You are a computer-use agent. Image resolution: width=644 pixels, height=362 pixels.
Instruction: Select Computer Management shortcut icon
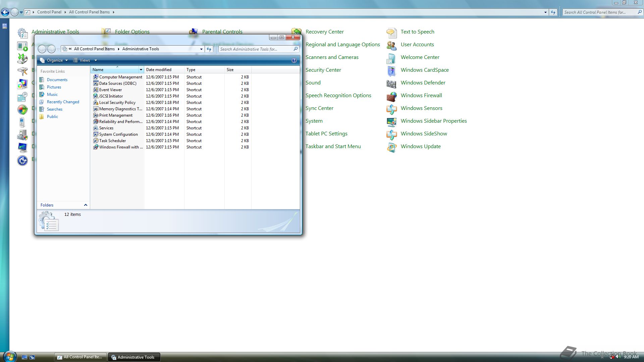[x=96, y=77]
